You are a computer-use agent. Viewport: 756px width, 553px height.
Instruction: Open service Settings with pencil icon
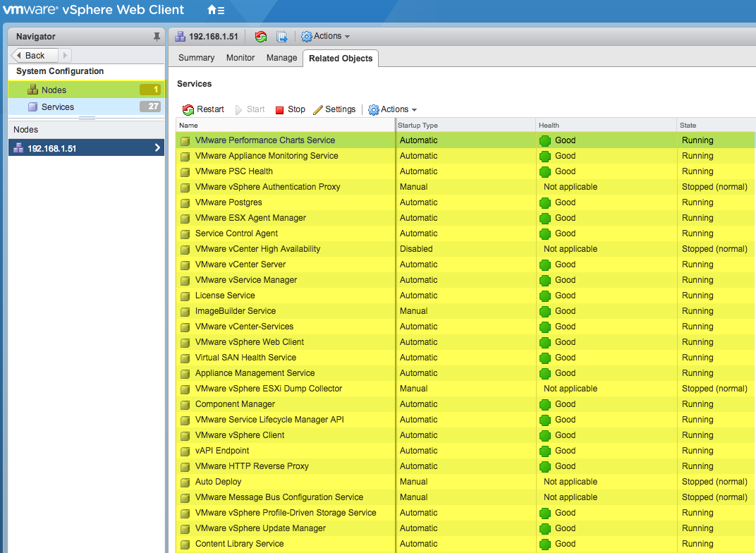334,109
